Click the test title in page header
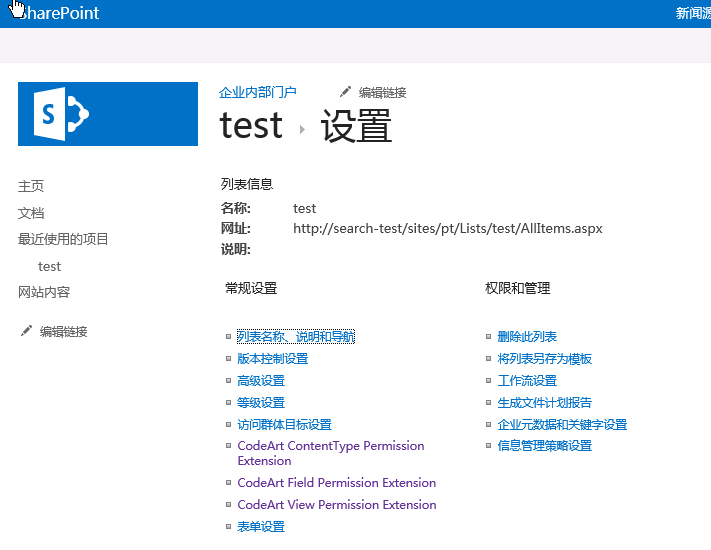This screenshot has height=550, width=711. [x=251, y=126]
